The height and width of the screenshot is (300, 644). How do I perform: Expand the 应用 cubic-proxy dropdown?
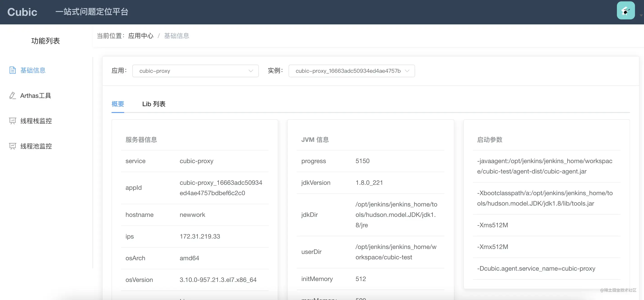point(195,71)
